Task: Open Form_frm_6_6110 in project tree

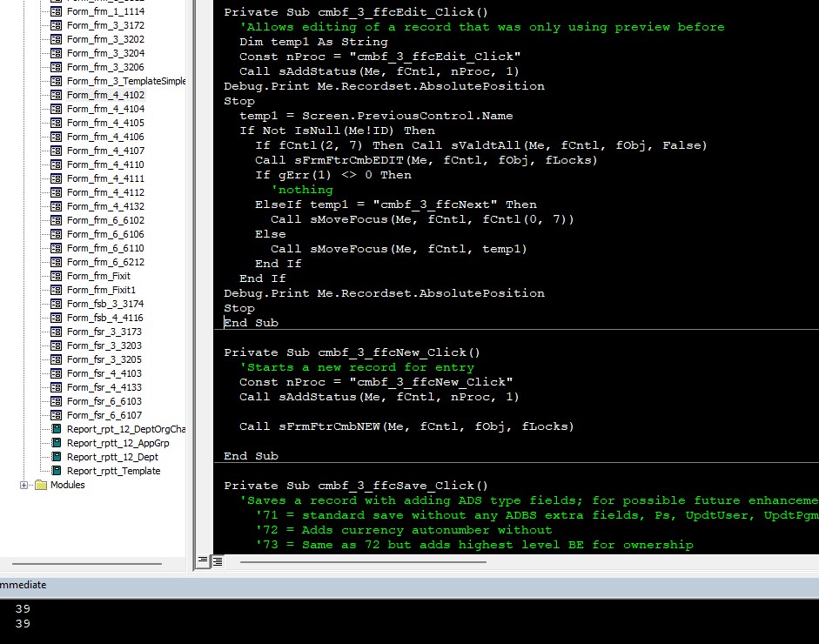Action: click(x=105, y=248)
